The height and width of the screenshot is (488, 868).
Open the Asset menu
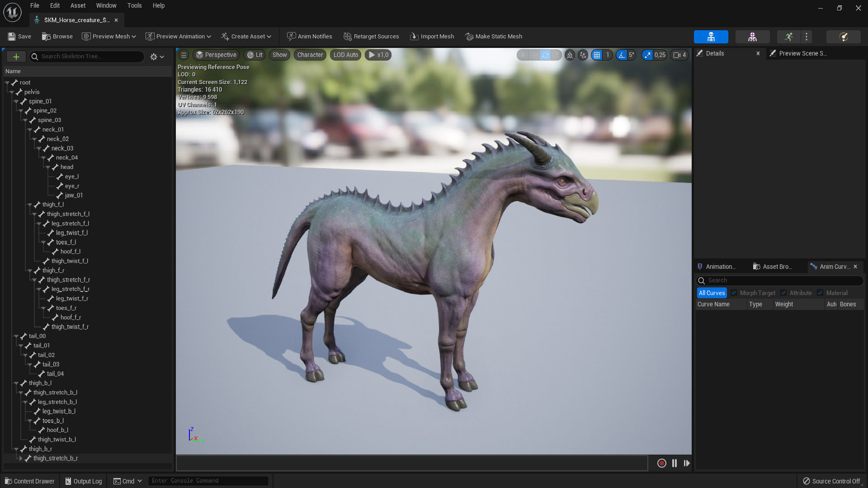(x=78, y=5)
